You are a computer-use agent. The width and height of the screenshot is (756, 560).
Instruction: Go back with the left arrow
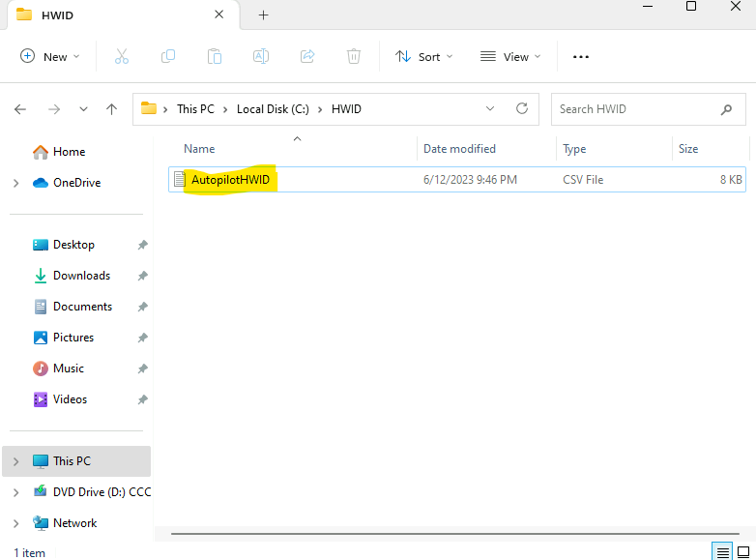[x=20, y=109]
